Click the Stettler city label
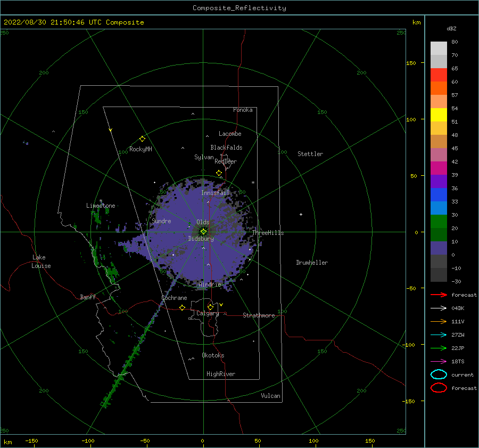Viewport: 479px width, 448px height. 310,154
